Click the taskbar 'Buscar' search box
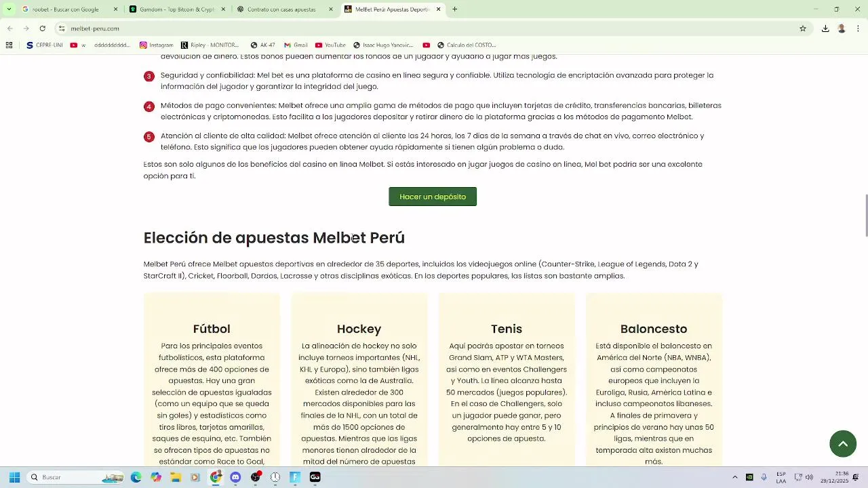Image resolution: width=868 pixels, height=488 pixels. pyautogui.click(x=75, y=477)
